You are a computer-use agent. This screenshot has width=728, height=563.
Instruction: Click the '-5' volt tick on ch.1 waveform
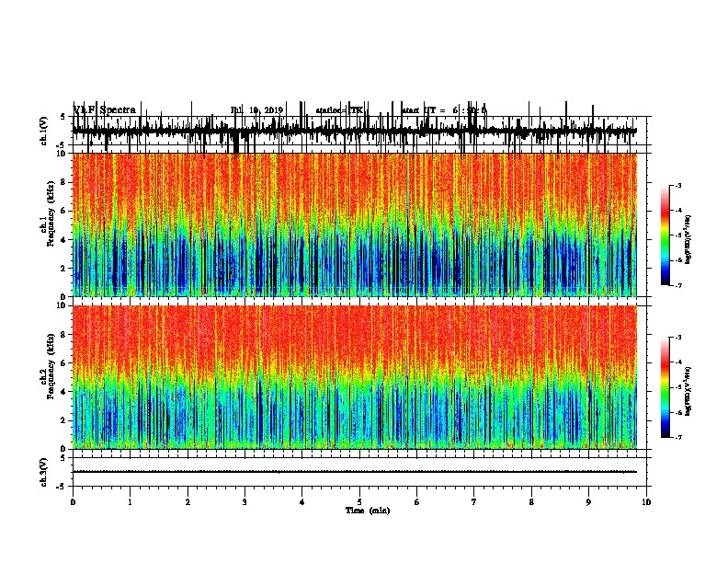62,145
